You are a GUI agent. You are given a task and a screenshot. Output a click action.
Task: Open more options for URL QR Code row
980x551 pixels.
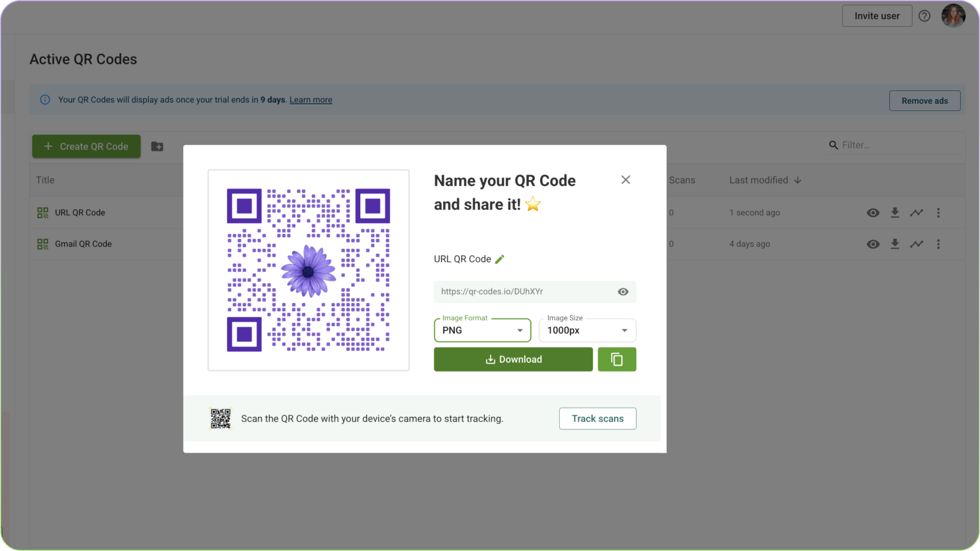click(x=938, y=213)
